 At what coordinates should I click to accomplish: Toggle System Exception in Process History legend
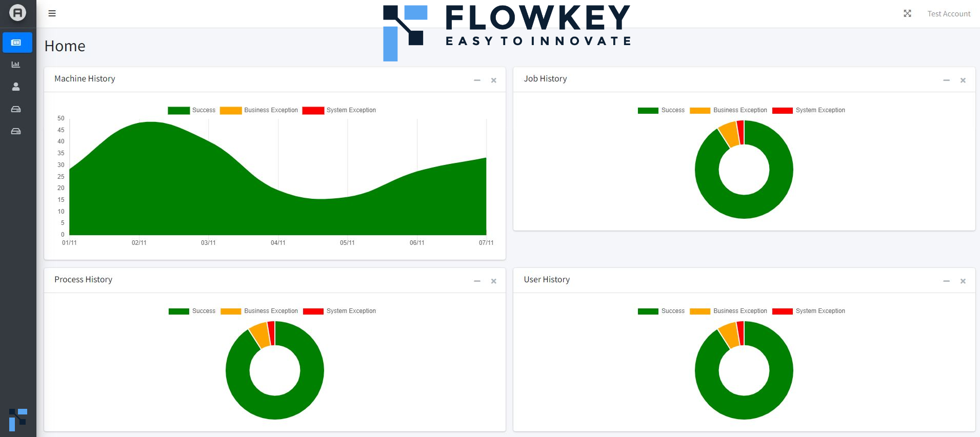[x=339, y=311]
